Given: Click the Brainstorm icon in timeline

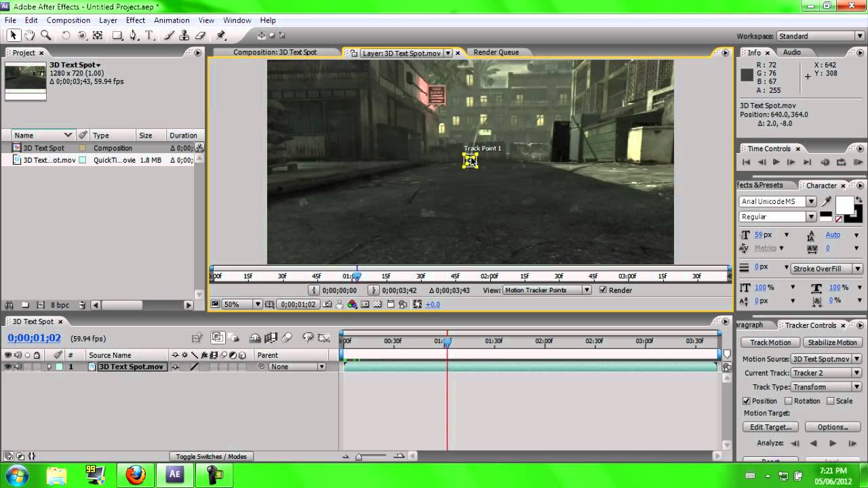Looking at the screenshot, I should (308, 337).
